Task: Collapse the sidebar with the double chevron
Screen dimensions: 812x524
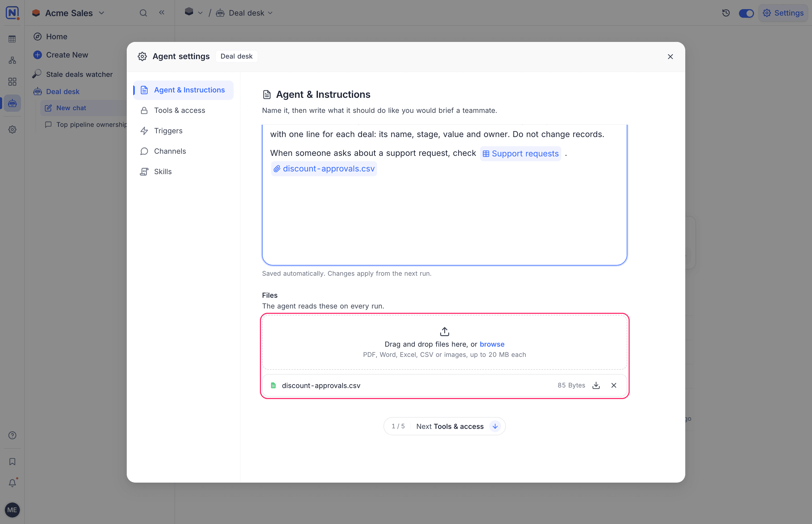Action: [x=162, y=13]
